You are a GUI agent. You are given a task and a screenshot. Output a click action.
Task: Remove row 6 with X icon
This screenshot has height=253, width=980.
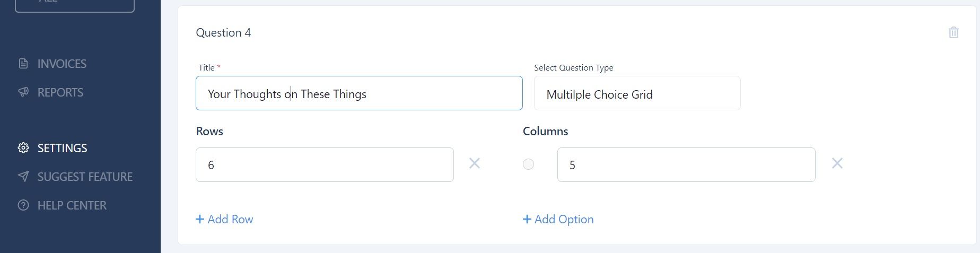[x=475, y=163]
